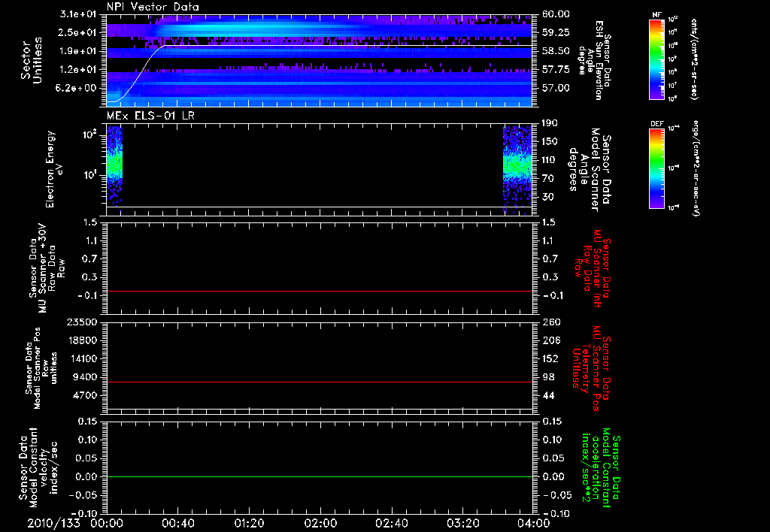Click the DEF title above the color bar

(656, 124)
